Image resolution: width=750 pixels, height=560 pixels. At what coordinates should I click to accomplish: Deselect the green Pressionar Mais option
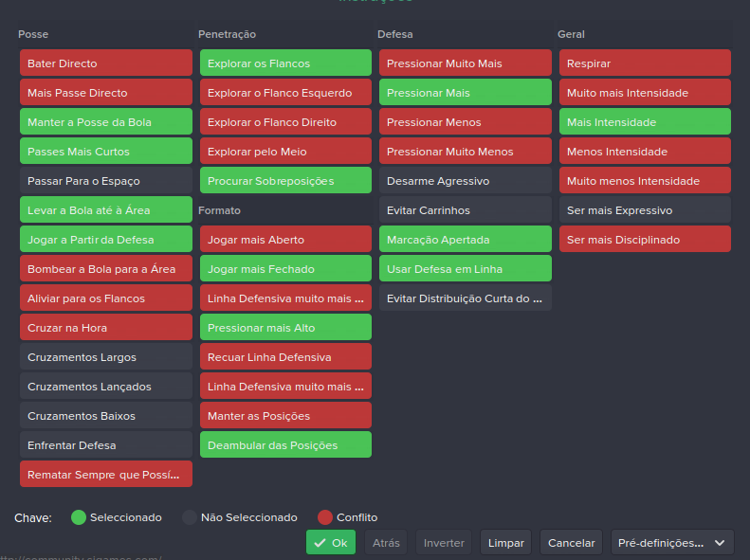pos(466,92)
